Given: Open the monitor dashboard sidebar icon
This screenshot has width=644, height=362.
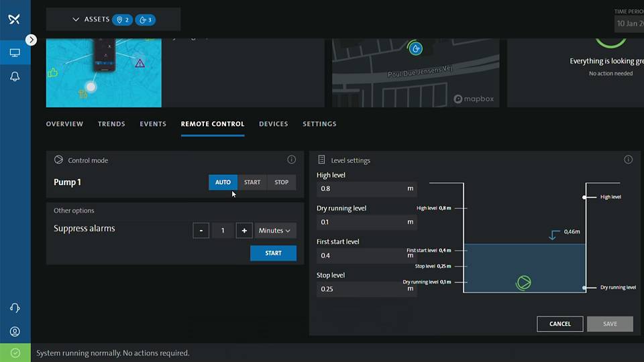Looking at the screenshot, I should [15, 53].
